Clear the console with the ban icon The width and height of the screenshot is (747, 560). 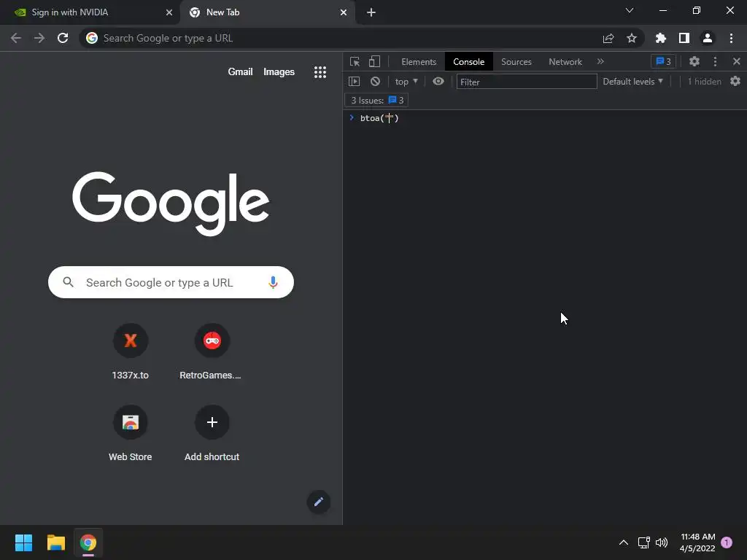click(x=376, y=82)
